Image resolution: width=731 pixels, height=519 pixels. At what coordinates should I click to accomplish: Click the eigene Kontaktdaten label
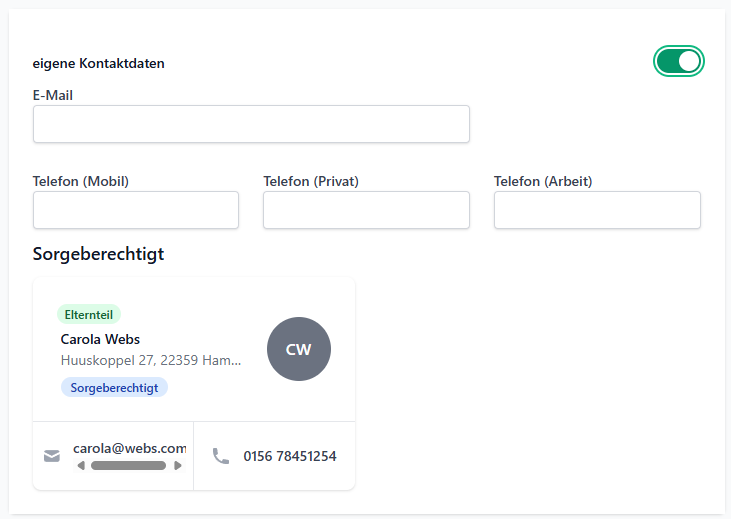(99, 63)
